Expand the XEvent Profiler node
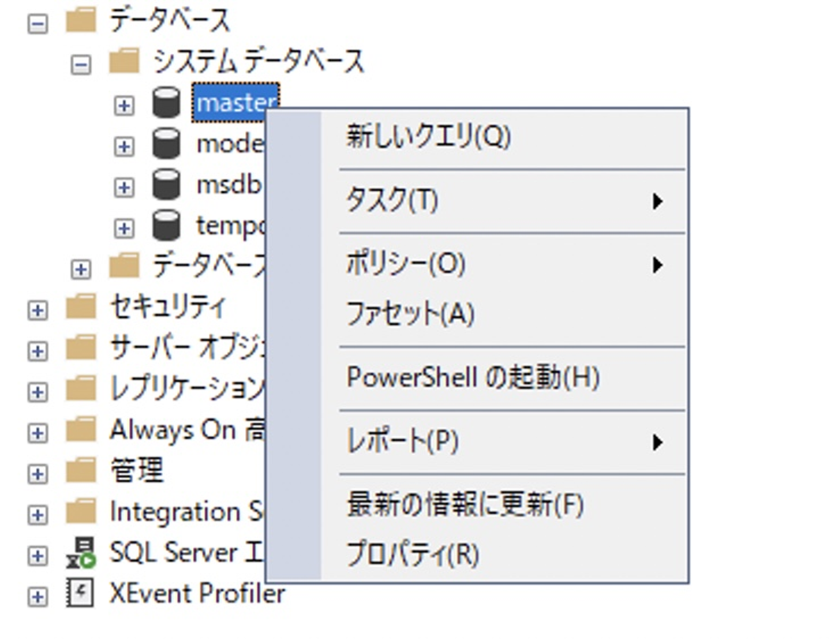831x644 pixels. pyautogui.click(x=38, y=597)
